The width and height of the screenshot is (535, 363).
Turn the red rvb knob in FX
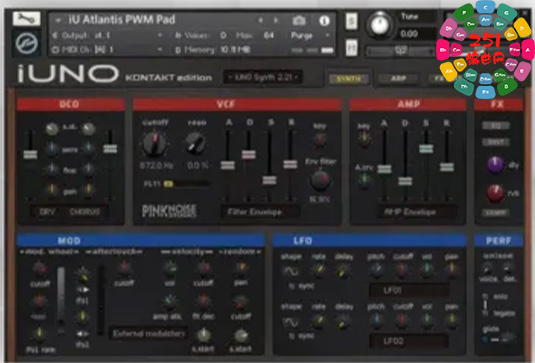[x=495, y=193]
